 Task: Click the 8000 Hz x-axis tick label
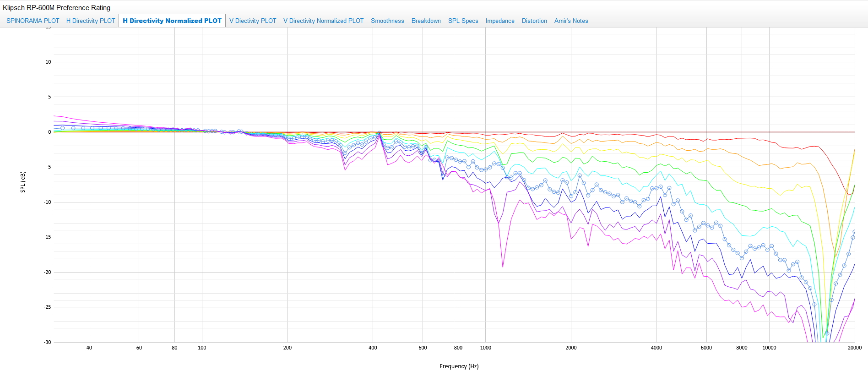tap(742, 348)
